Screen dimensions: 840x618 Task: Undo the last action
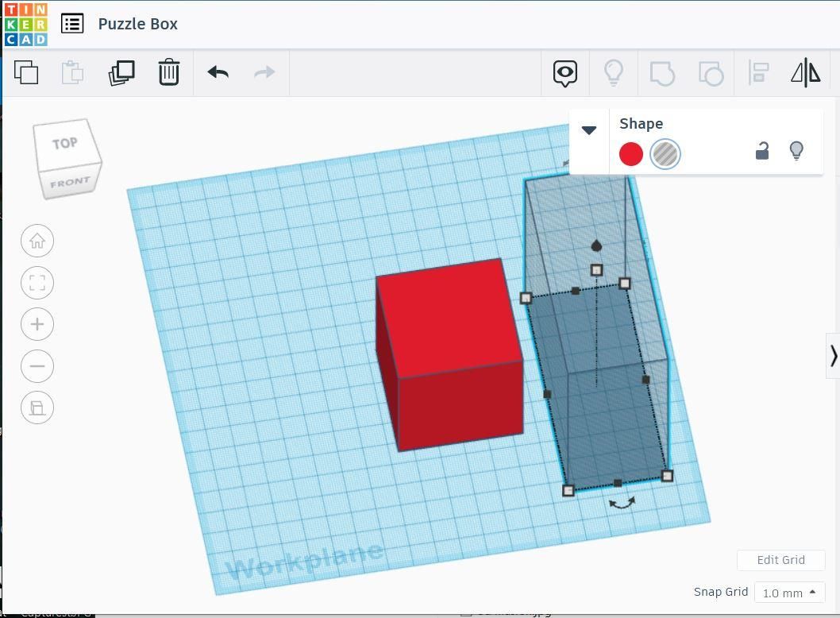tap(217, 72)
